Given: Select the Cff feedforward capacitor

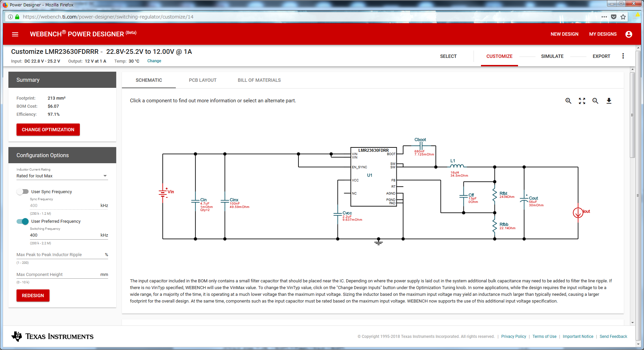Looking at the screenshot, I should pyautogui.click(x=464, y=196).
